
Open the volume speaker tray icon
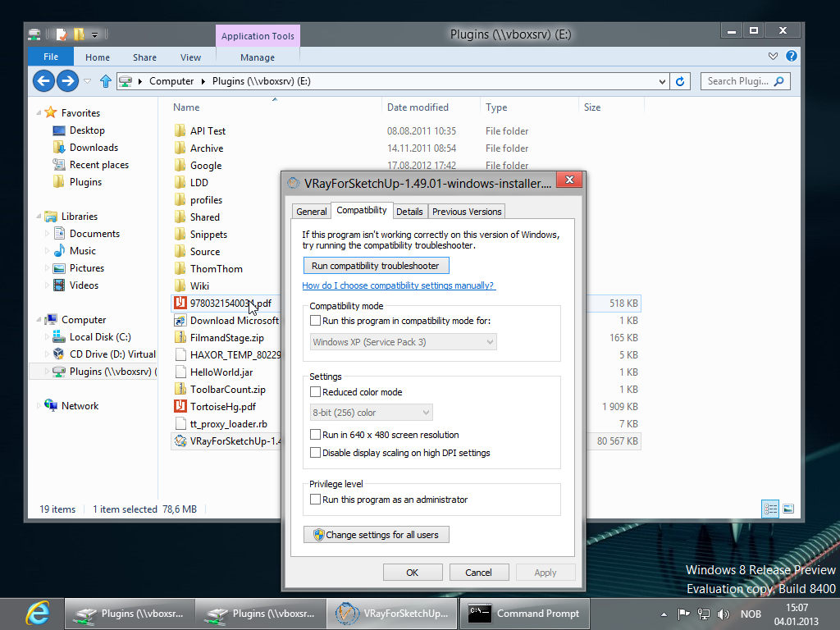724,614
